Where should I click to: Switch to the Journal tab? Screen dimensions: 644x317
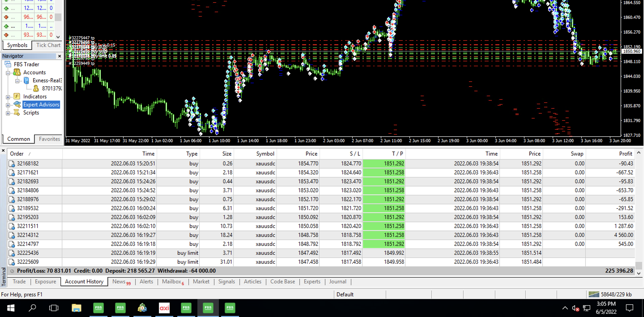[x=337, y=281]
